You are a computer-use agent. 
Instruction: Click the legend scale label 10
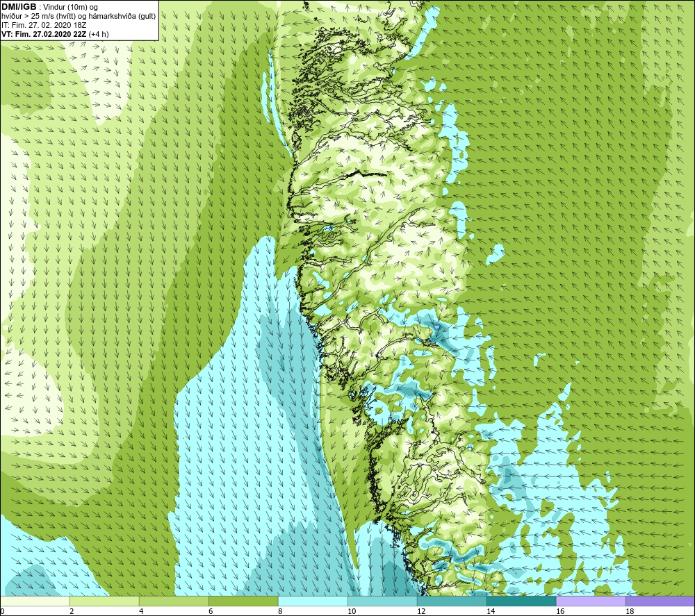click(352, 612)
